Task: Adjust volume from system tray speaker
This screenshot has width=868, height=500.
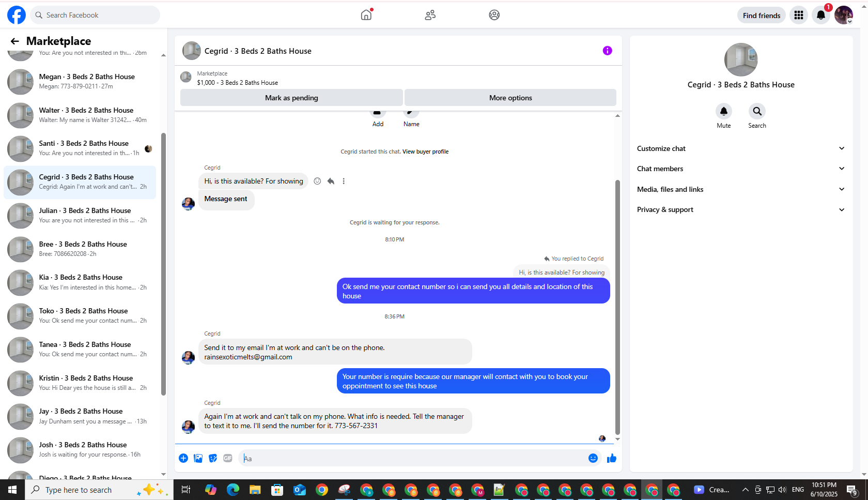Action: (x=782, y=490)
